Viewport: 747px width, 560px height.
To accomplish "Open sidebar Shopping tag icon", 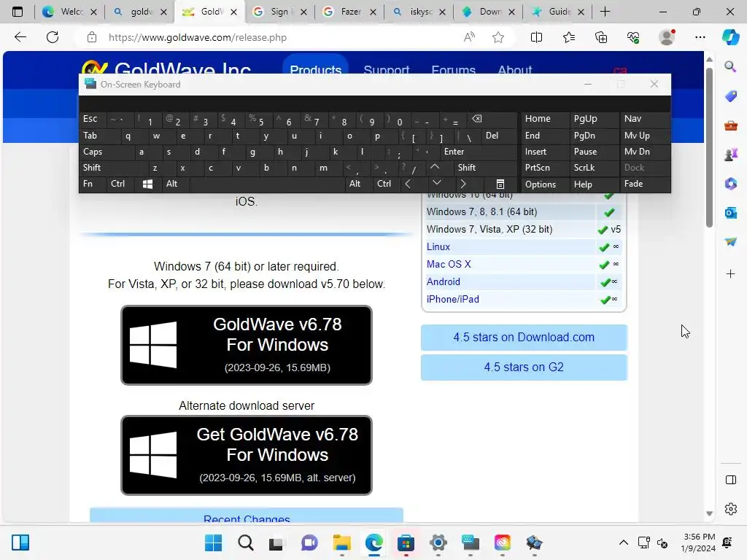I will point(730,96).
